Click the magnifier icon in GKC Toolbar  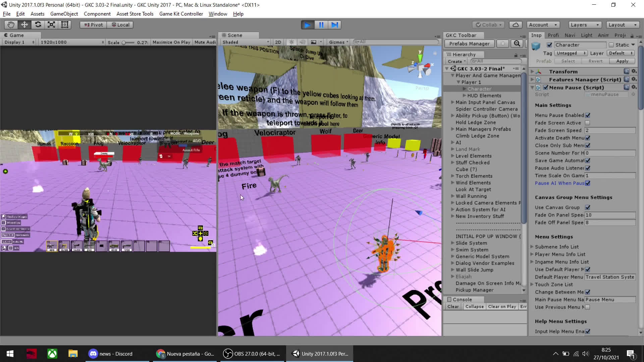[517, 44]
